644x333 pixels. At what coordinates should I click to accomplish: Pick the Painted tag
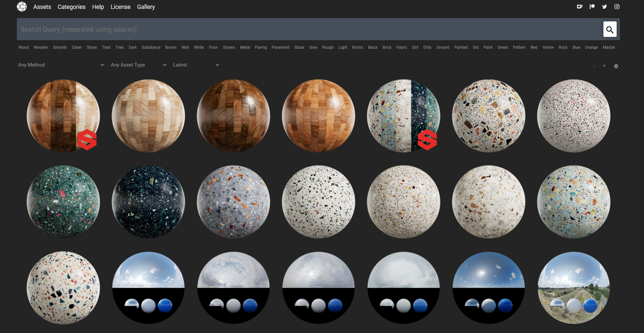[x=461, y=47]
